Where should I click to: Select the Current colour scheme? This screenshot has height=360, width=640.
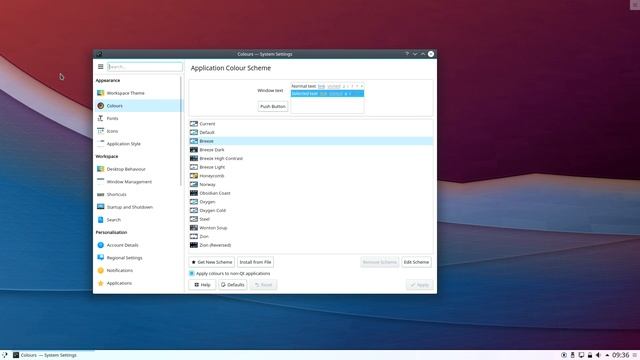(311, 124)
